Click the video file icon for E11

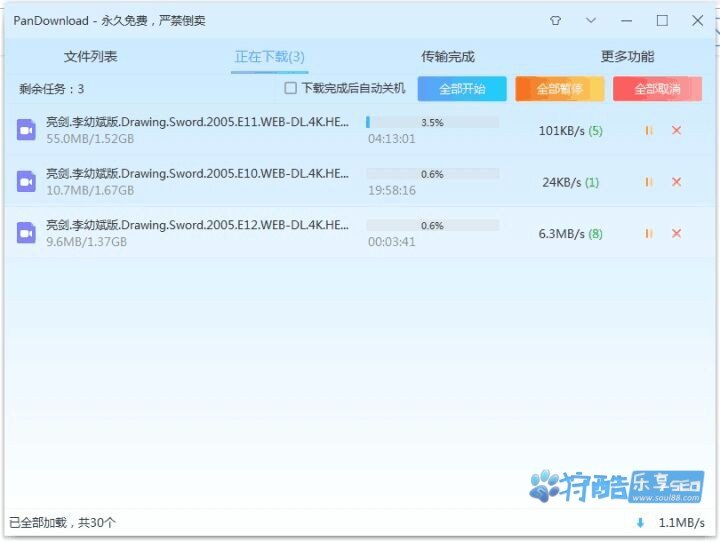[x=26, y=130]
